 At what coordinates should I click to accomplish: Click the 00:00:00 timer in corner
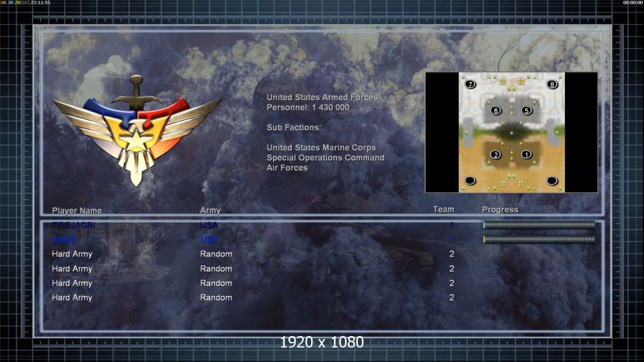(x=633, y=2)
